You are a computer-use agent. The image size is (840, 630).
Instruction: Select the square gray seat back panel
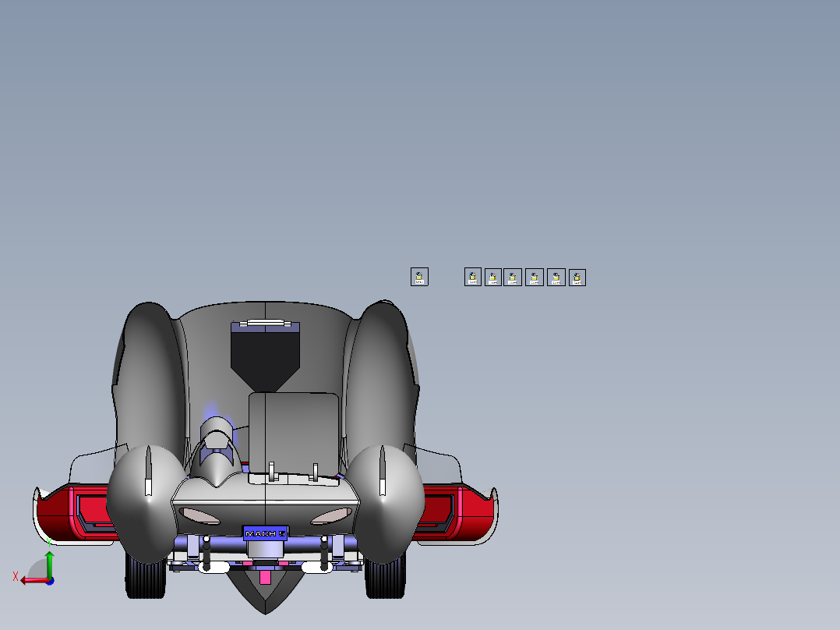coord(294,432)
